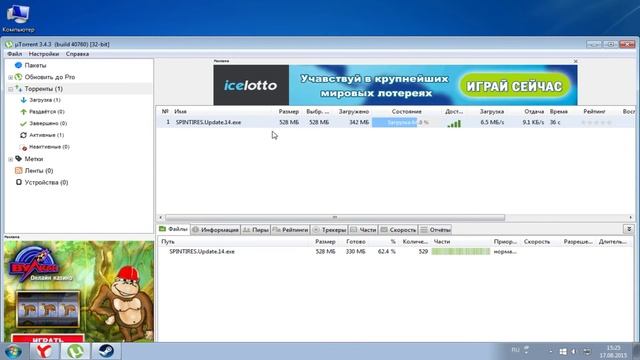Collapse the Торренты tree node
The height and width of the screenshot is (360, 640).
(10, 89)
